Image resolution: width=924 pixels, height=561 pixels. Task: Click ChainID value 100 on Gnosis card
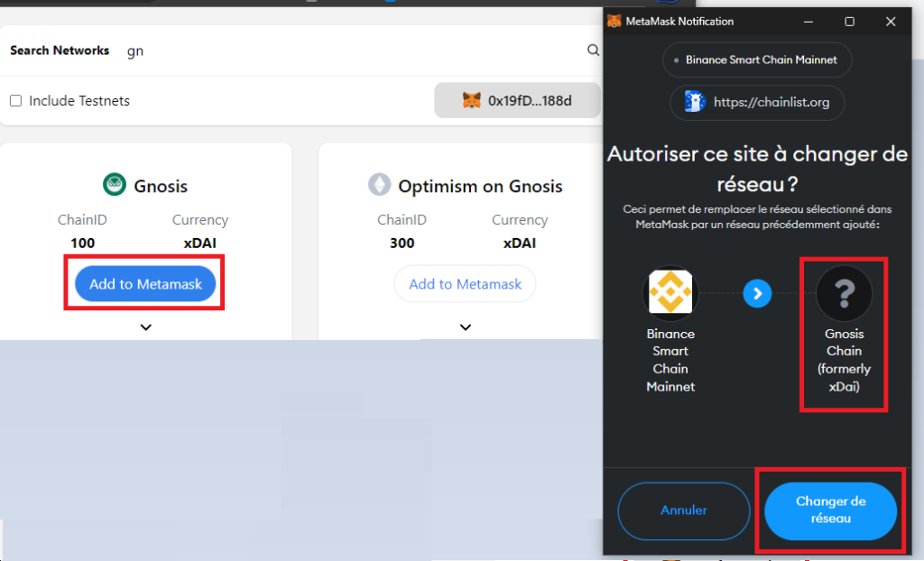point(82,243)
